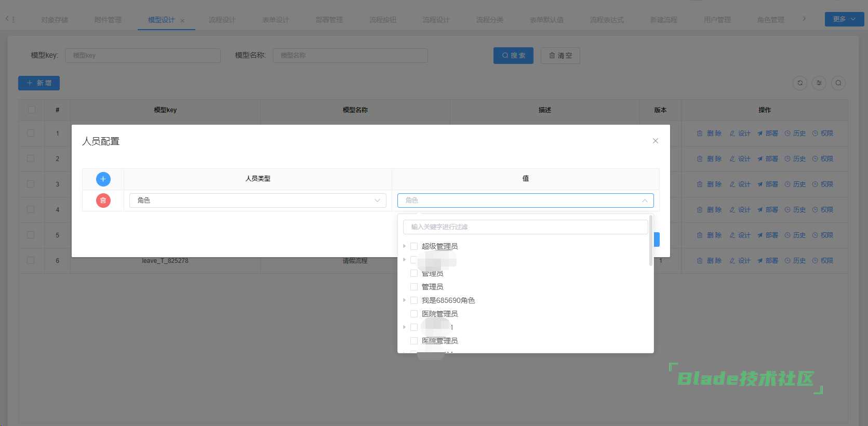Click 权限 in row 3

(x=822, y=184)
